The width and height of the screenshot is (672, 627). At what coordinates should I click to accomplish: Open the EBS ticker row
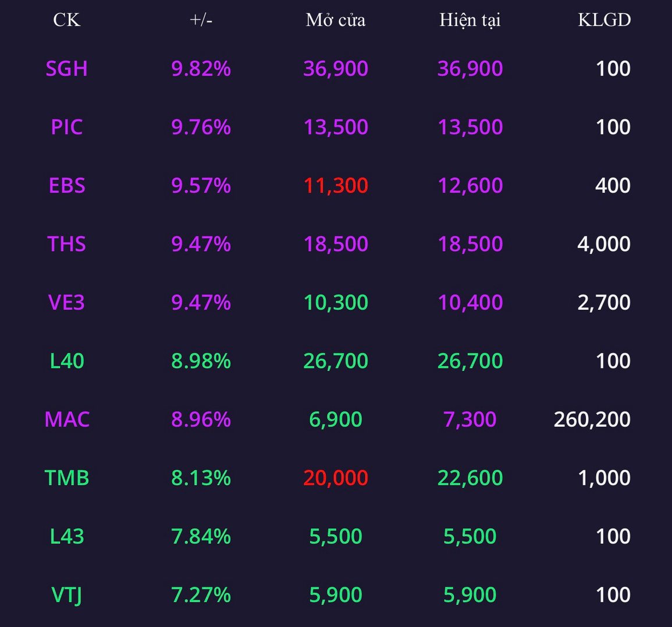click(66, 186)
